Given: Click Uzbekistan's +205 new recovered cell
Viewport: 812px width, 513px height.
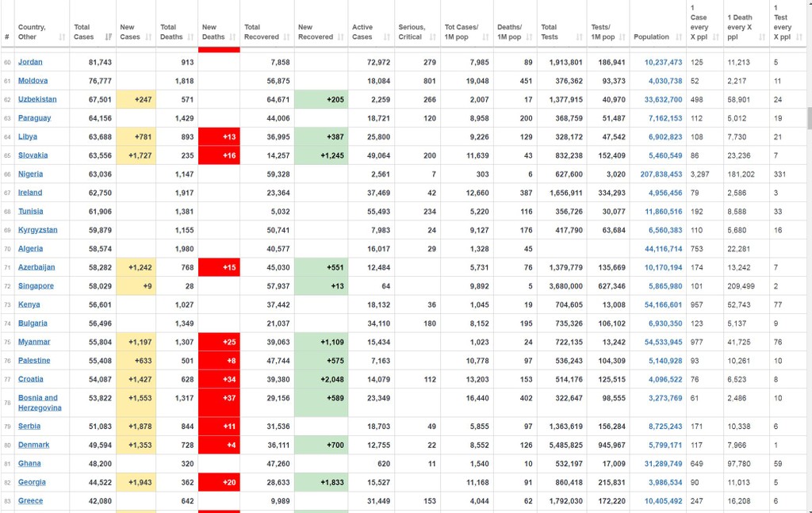Looking at the screenshot, I should pos(321,99).
